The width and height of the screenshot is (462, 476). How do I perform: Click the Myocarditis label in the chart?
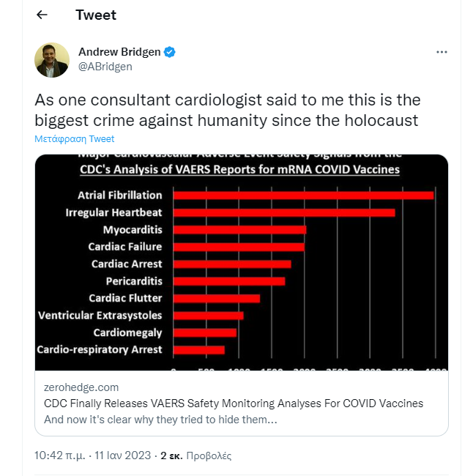click(x=133, y=229)
